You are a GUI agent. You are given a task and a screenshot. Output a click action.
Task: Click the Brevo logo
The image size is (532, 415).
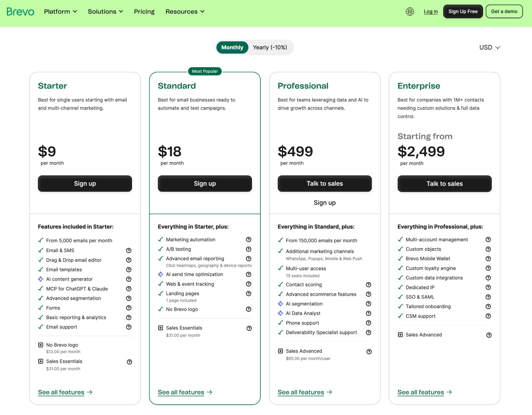[20, 12]
